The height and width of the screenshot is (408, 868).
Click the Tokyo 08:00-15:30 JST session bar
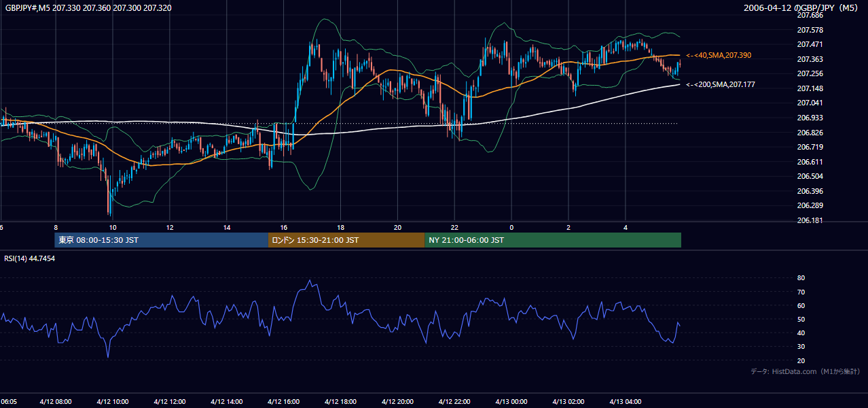point(162,240)
